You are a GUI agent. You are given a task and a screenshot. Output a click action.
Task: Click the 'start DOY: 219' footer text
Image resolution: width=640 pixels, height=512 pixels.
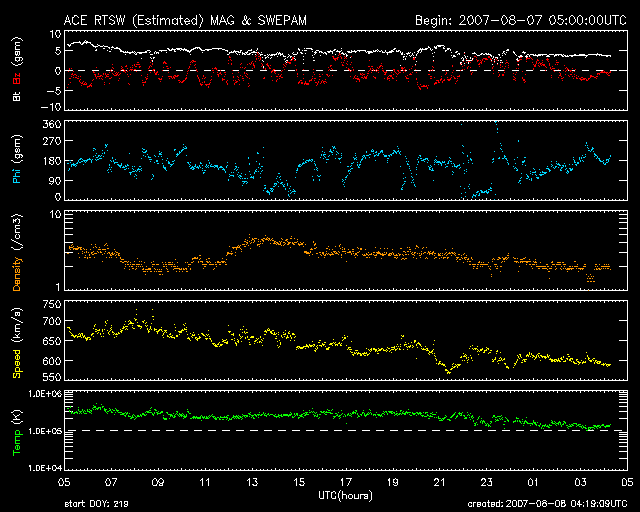point(96,504)
